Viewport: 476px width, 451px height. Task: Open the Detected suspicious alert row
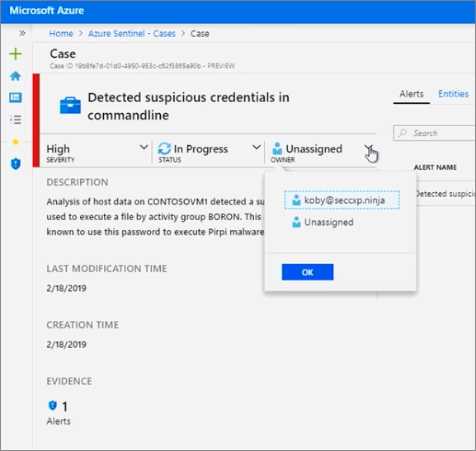click(445, 194)
